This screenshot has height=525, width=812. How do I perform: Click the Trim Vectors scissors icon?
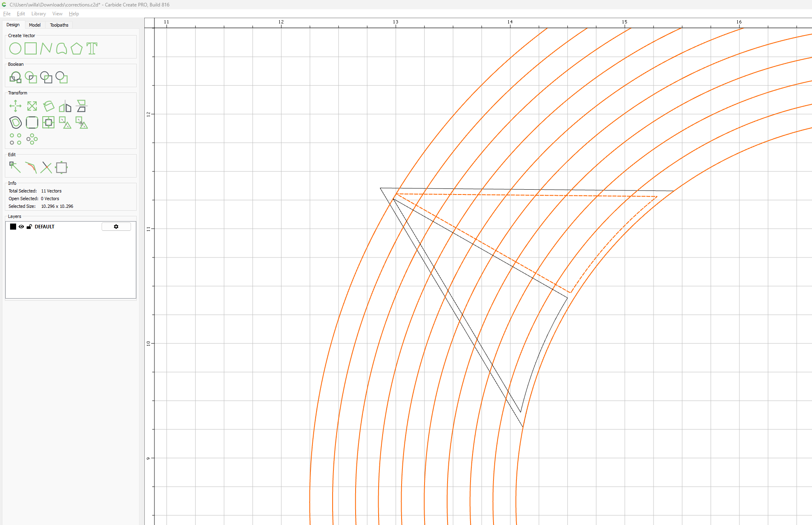click(x=46, y=167)
